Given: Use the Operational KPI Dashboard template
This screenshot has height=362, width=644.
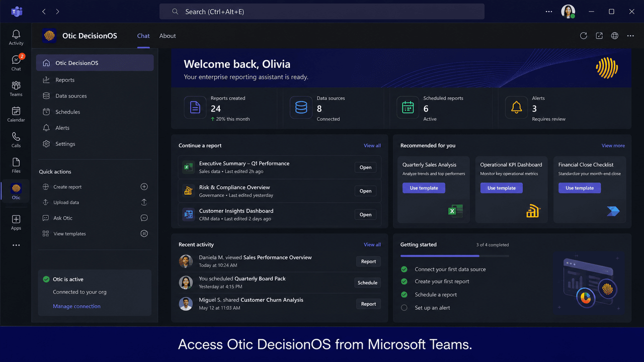Looking at the screenshot, I should [502, 188].
